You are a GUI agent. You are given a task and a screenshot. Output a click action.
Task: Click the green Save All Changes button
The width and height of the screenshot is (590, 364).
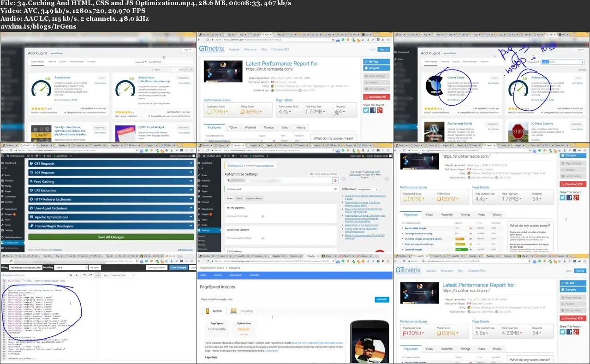click(111, 237)
